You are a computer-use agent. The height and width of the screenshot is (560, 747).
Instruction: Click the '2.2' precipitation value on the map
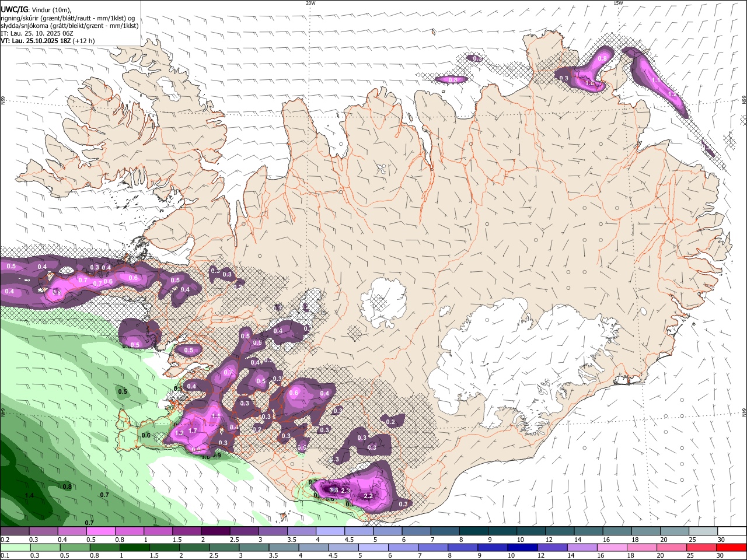[x=368, y=496]
